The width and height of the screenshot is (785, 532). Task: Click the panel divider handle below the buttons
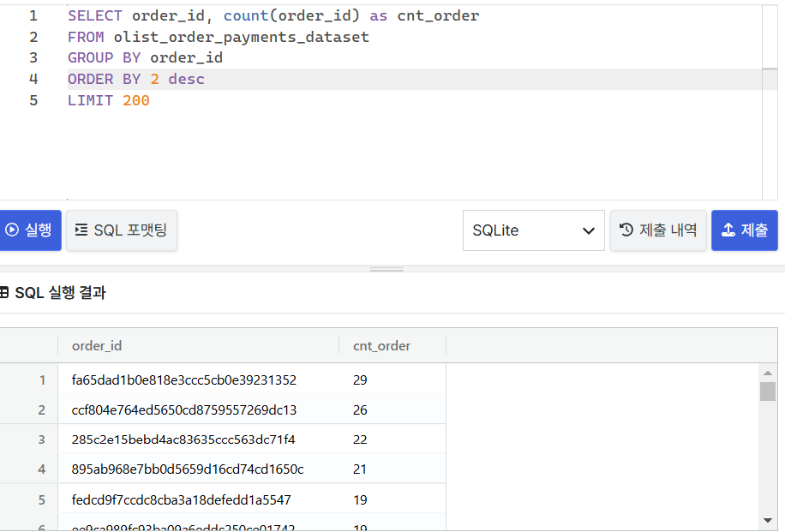(x=386, y=267)
